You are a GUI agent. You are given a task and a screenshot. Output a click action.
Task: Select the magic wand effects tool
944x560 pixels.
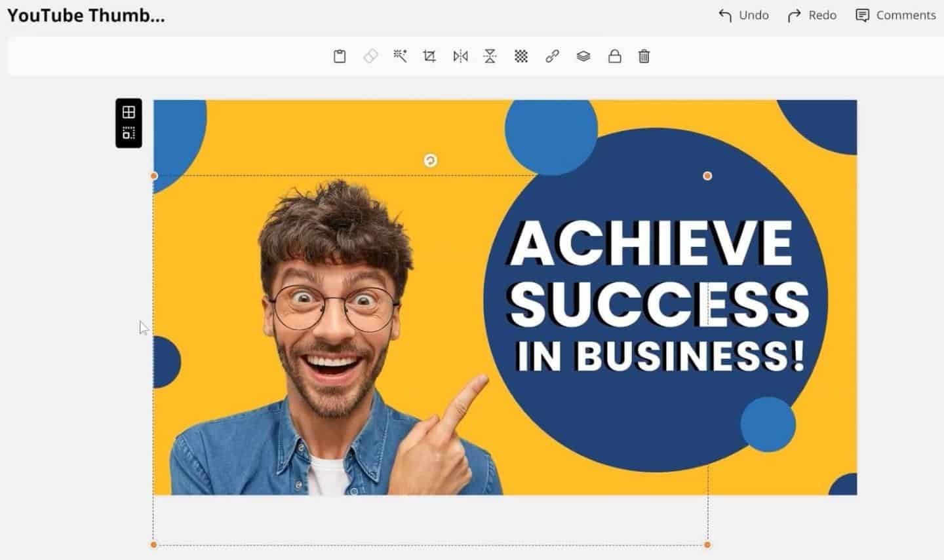click(400, 56)
